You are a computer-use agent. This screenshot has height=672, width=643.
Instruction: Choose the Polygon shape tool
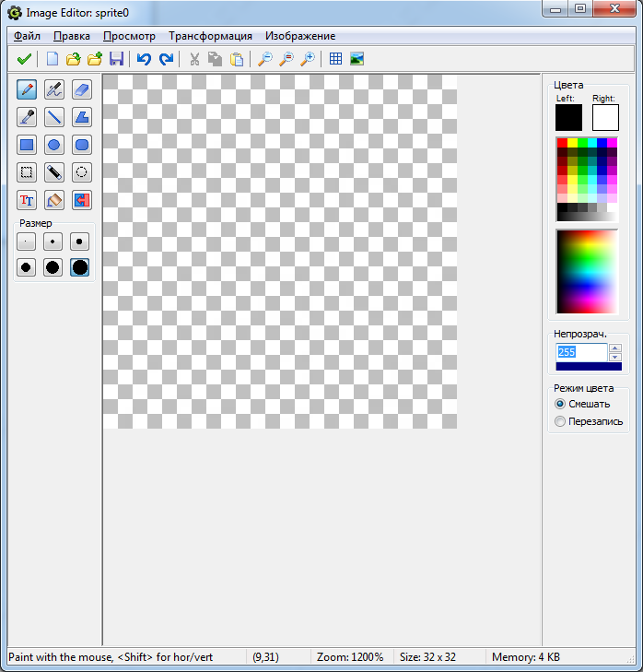[x=81, y=117]
